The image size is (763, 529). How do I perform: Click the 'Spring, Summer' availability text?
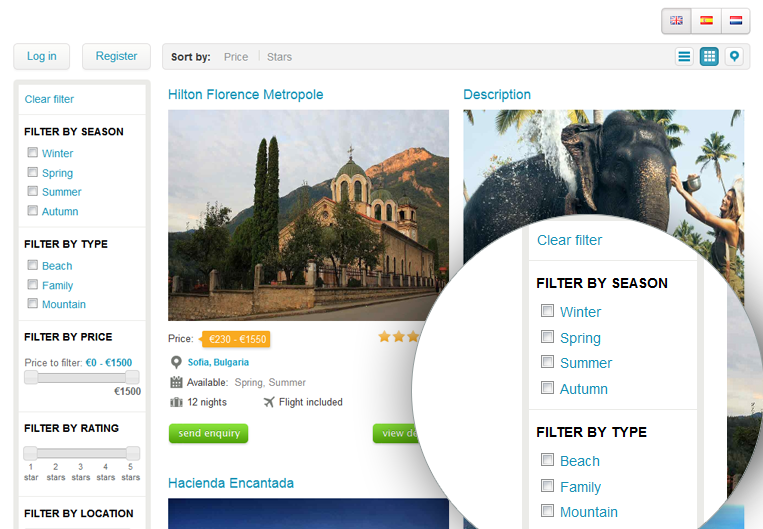click(x=270, y=383)
